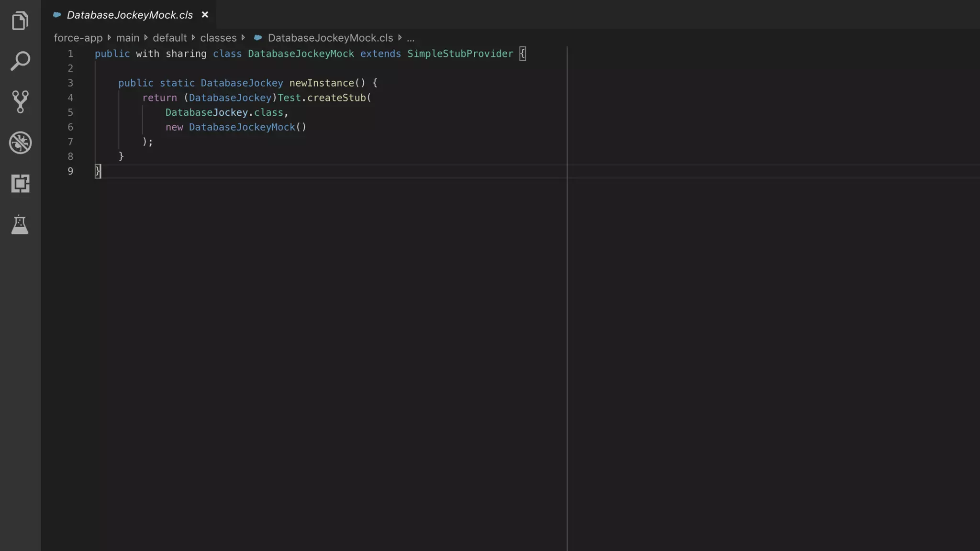Expand the force-app breadcrumb
This screenshot has width=980, height=551.
tap(78, 38)
